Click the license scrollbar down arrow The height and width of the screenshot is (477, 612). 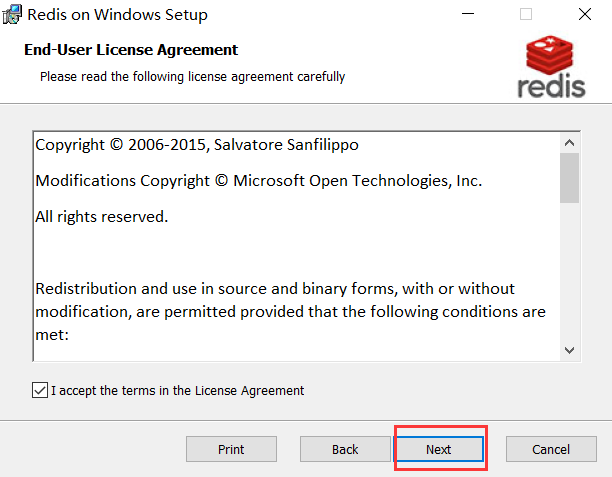pos(569,350)
